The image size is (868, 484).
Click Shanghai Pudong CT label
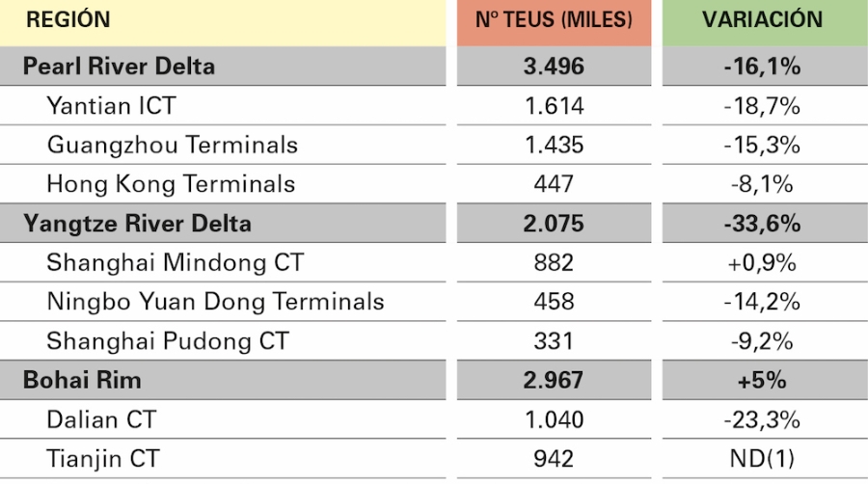[168, 341]
